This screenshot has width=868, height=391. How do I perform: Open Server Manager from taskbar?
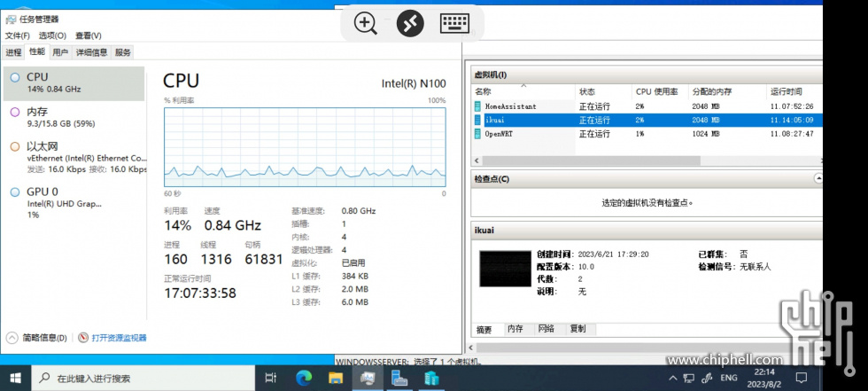(399, 379)
